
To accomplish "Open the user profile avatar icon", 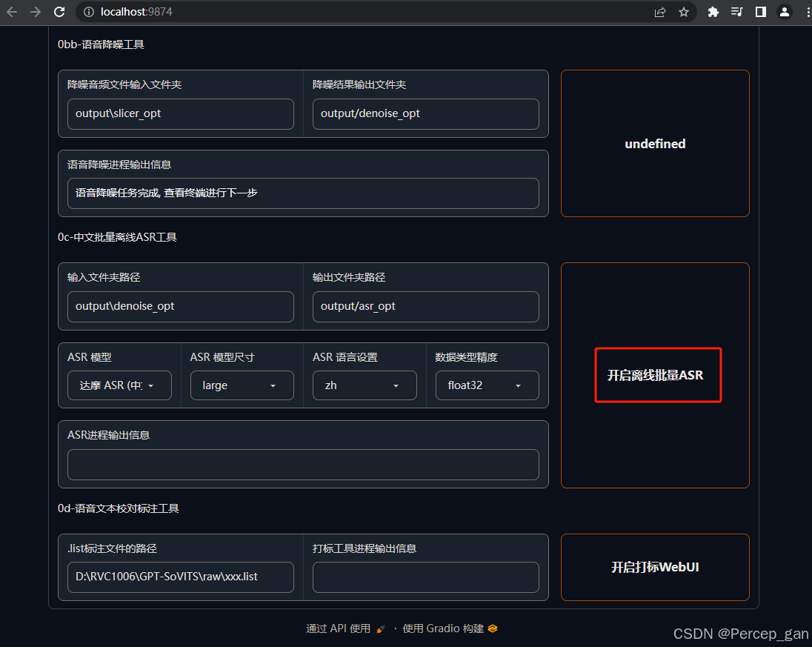I will click(784, 12).
